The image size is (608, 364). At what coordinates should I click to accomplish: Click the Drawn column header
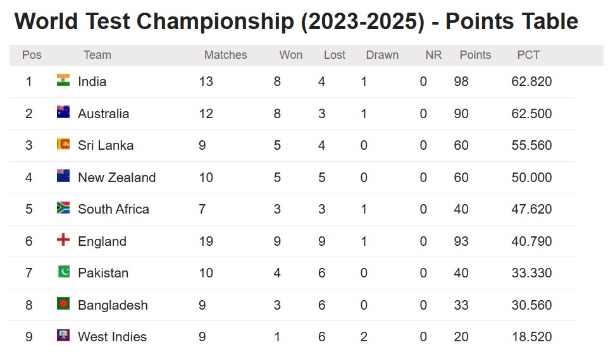pos(382,55)
